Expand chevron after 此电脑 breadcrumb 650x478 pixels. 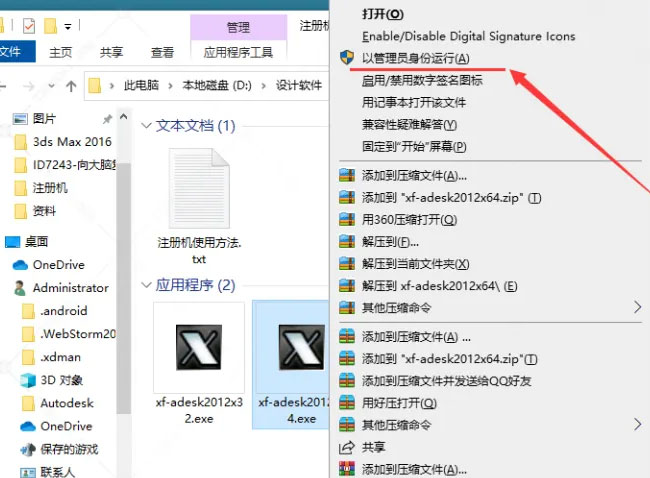pos(170,86)
